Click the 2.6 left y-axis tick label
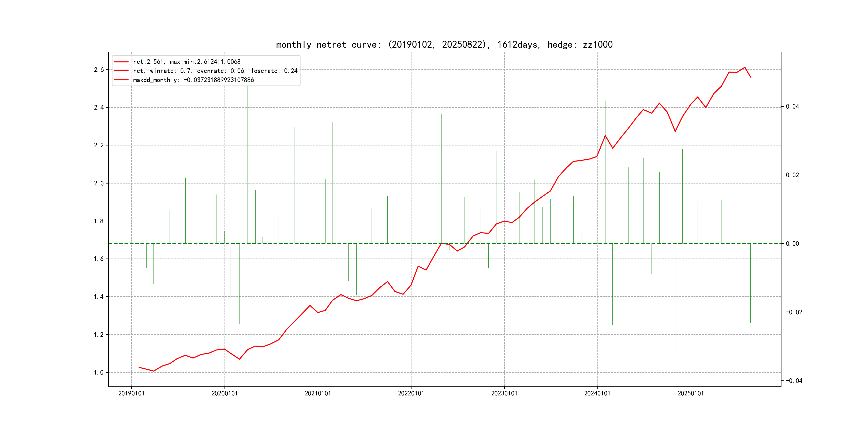This screenshot has height=434, width=868. coord(99,70)
